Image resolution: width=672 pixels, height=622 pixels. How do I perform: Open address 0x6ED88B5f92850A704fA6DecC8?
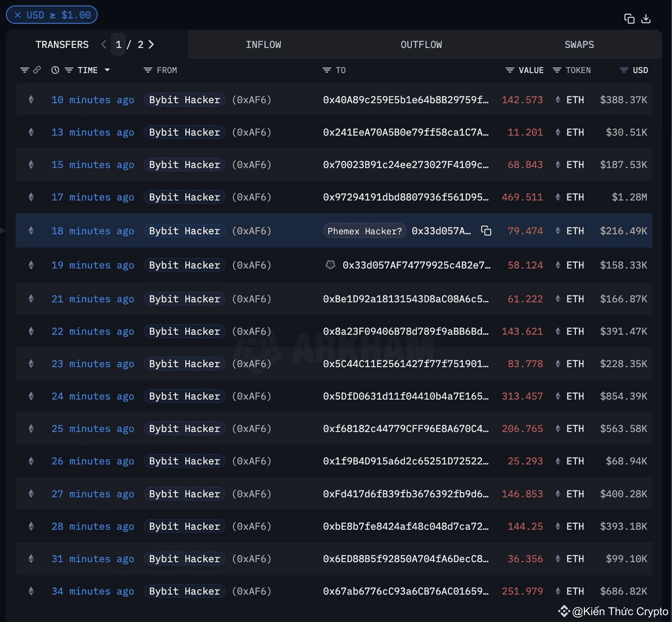(405, 559)
